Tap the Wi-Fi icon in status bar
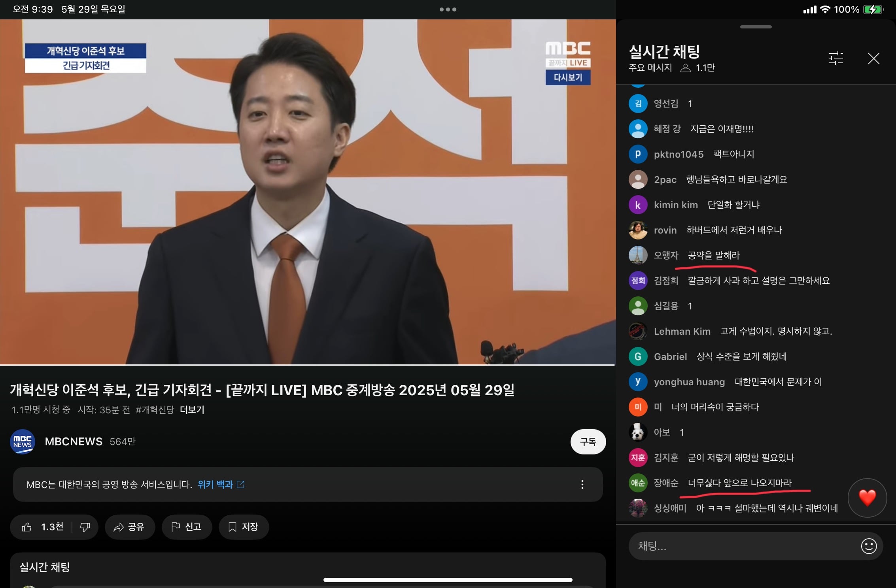 pos(825,9)
